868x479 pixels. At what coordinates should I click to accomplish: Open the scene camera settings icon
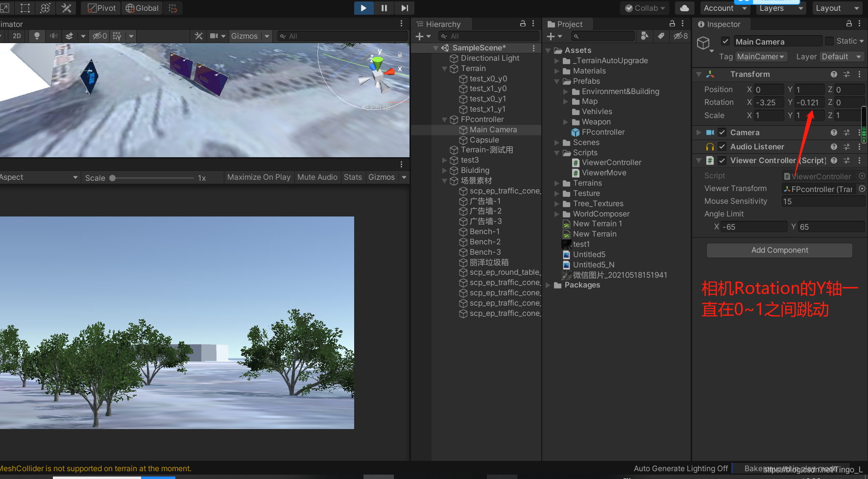tap(214, 36)
